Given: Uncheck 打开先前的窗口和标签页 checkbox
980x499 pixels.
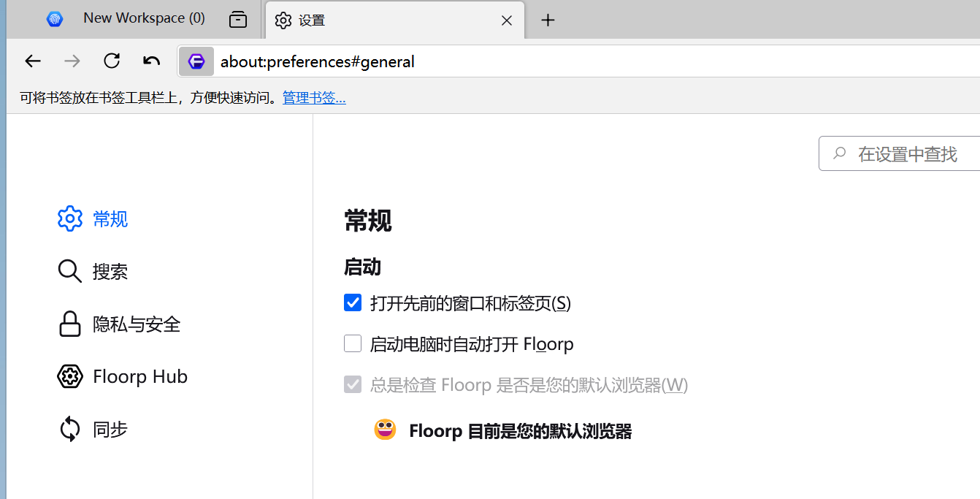Looking at the screenshot, I should coord(353,302).
